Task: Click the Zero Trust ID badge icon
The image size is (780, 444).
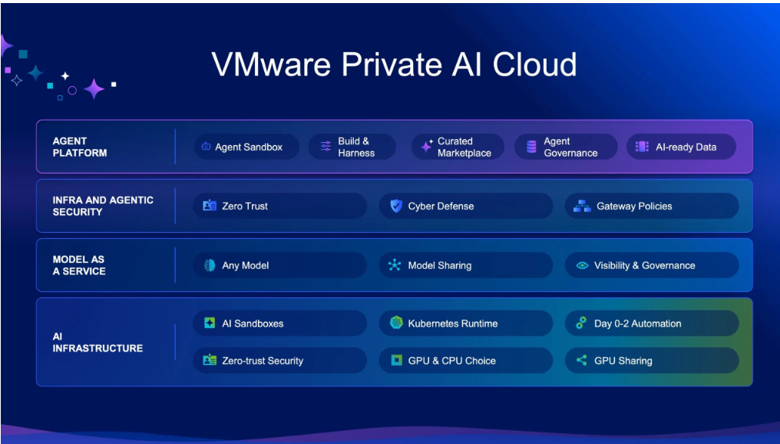Action: click(209, 205)
